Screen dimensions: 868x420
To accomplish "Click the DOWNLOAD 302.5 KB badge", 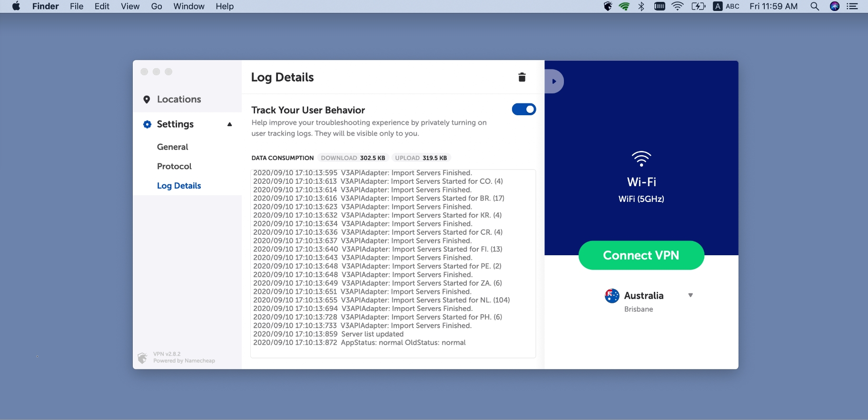I will coord(353,158).
